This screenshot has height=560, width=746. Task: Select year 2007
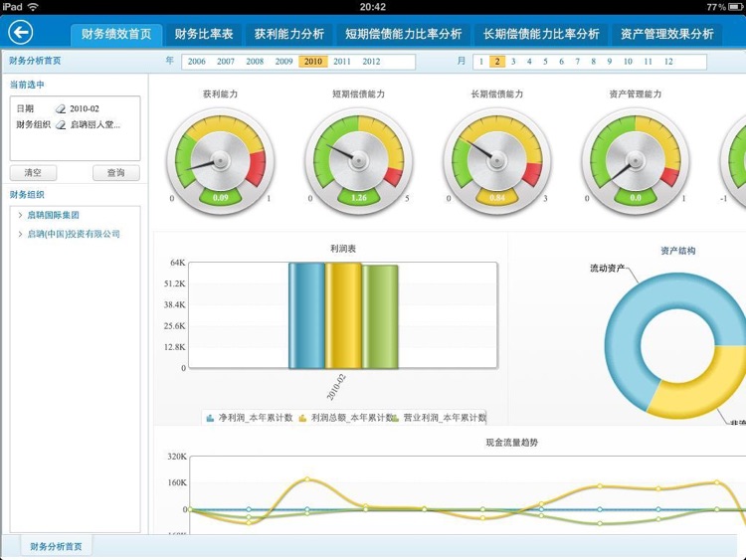[x=226, y=62]
